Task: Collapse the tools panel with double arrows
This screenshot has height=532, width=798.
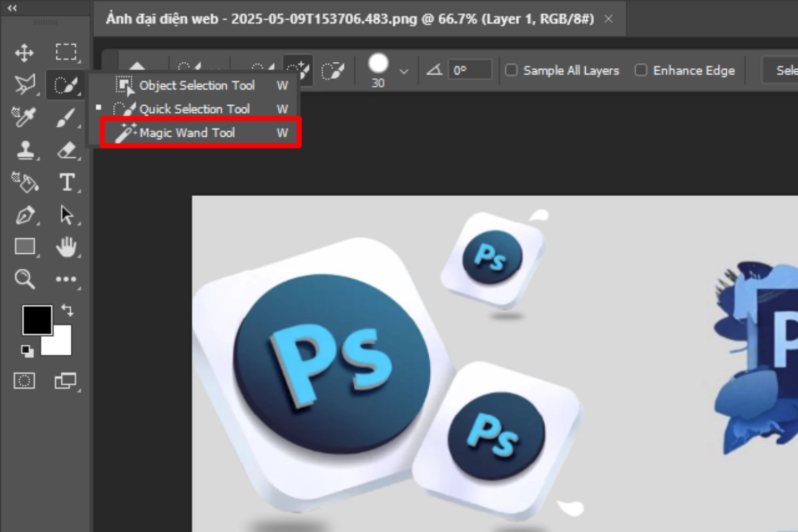Action: coord(12,8)
